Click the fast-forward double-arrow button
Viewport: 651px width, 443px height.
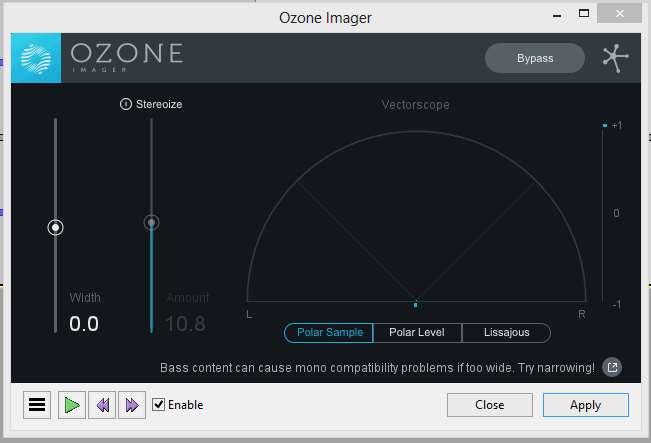[x=132, y=405]
